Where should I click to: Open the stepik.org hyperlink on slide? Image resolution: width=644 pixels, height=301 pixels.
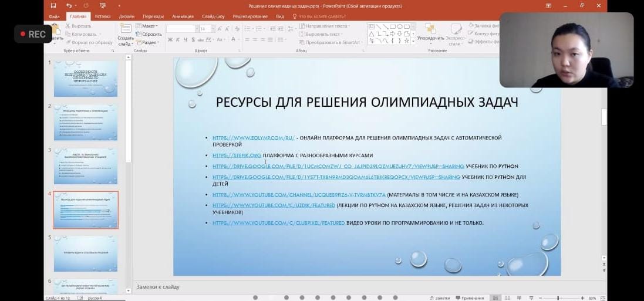(x=237, y=155)
